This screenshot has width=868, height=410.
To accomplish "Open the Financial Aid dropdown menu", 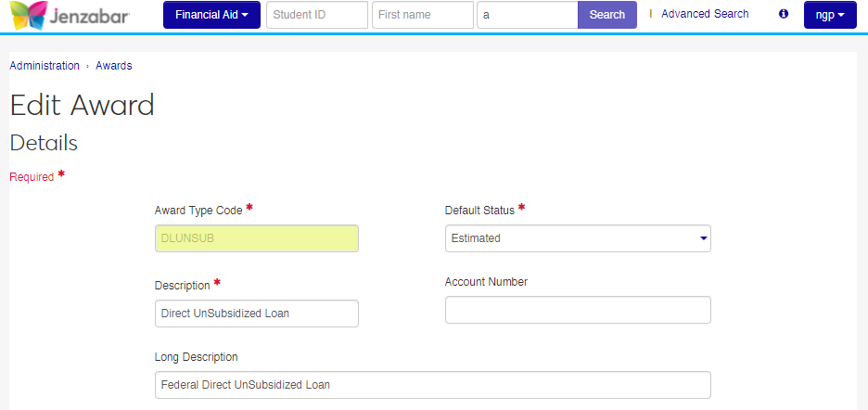I will (x=211, y=15).
